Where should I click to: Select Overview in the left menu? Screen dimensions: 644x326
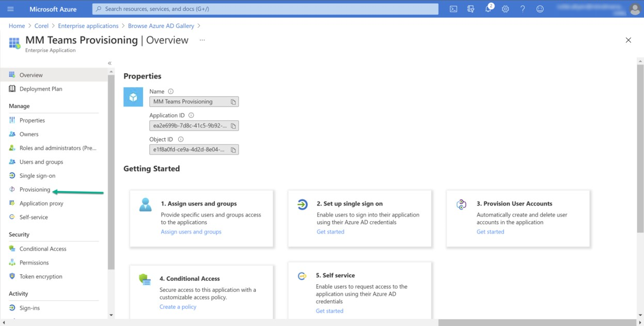[54, 75]
